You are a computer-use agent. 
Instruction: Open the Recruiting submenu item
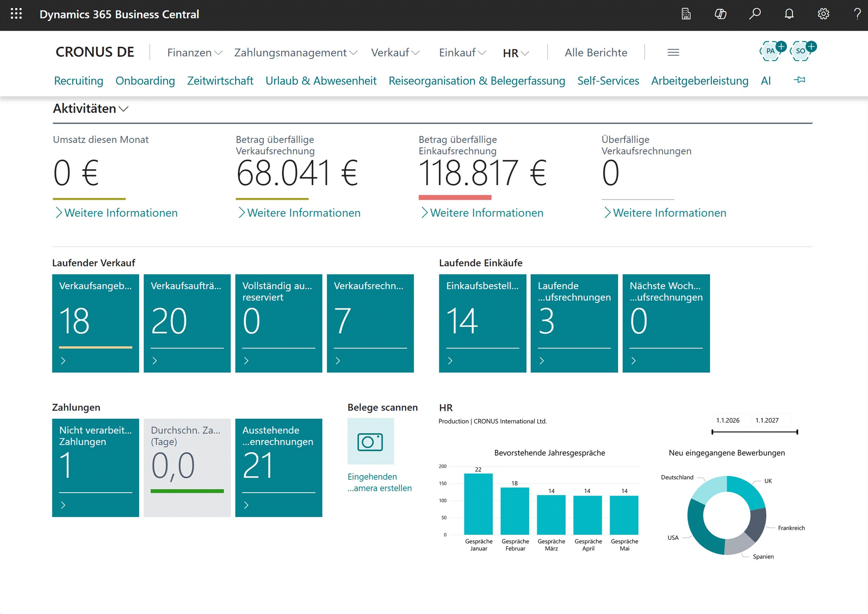pyautogui.click(x=79, y=81)
